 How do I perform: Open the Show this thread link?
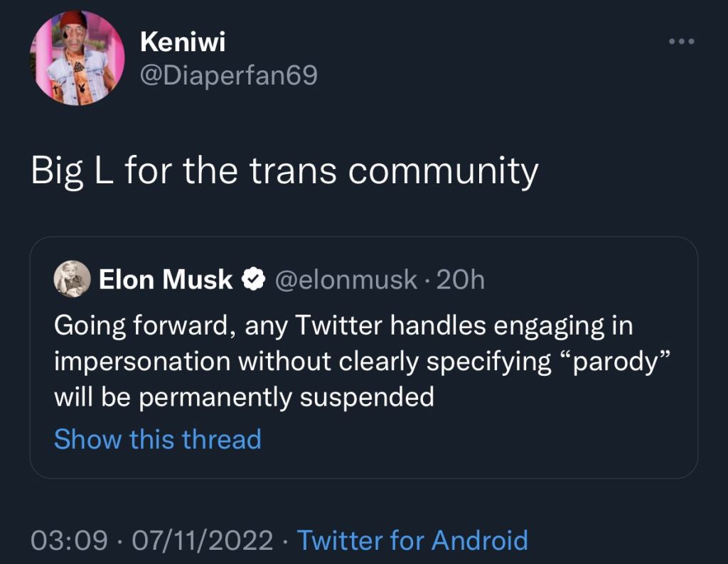tap(158, 439)
